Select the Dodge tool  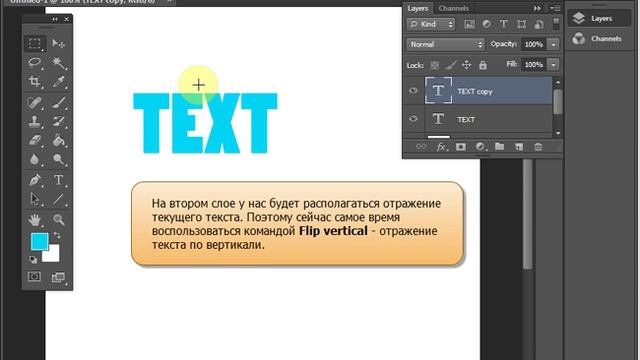pyautogui.click(x=58, y=160)
